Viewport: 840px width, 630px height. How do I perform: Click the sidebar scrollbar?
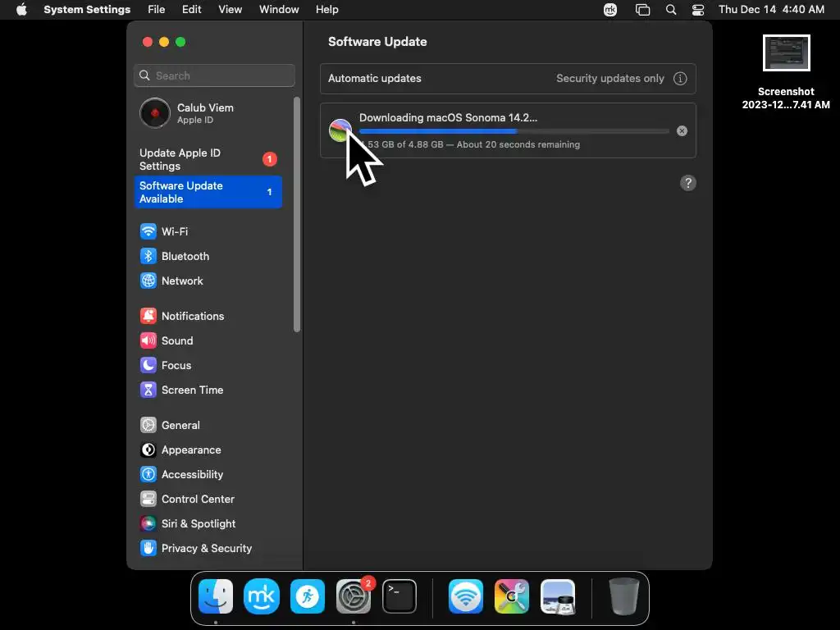pyautogui.click(x=297, y=214)
